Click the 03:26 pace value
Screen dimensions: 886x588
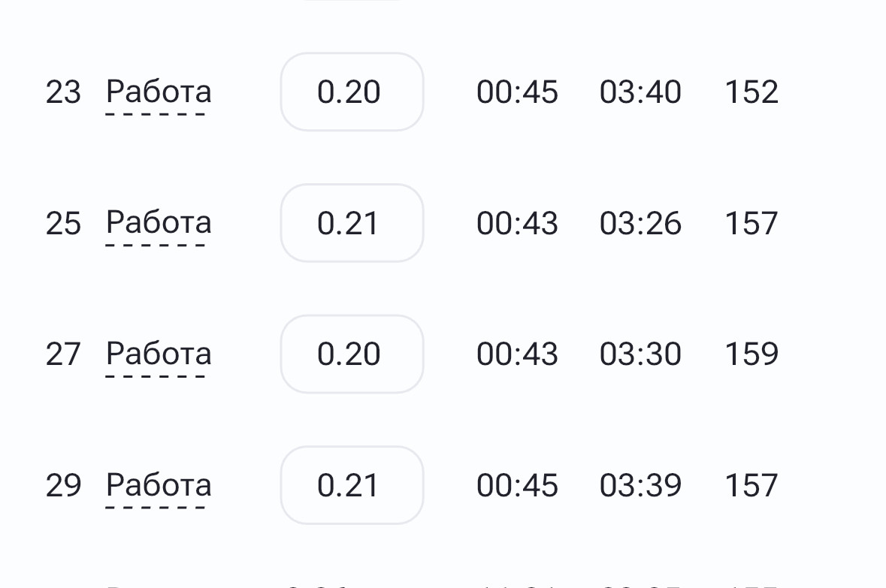click(x=640, y=223)
